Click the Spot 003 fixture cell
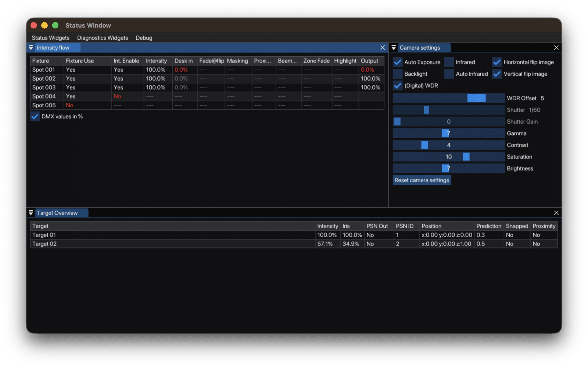 [x=47, y=87]
